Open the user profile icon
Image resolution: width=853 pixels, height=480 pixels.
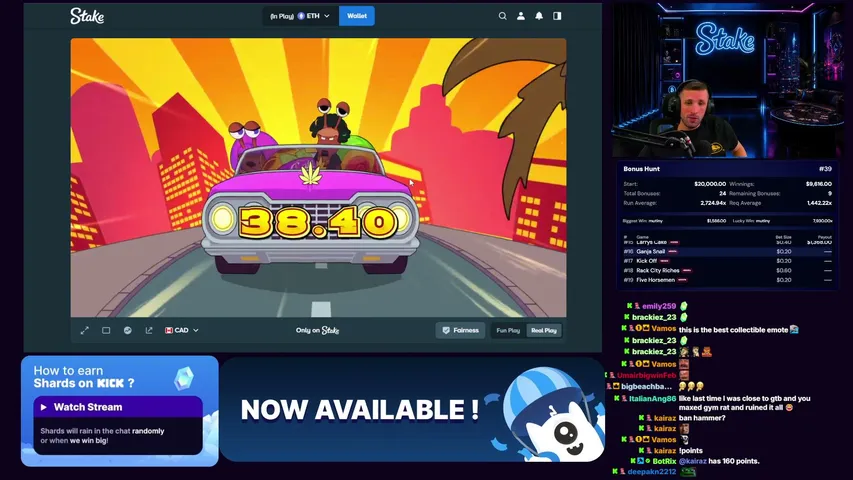pyautogui.click(x=521, y=16)
